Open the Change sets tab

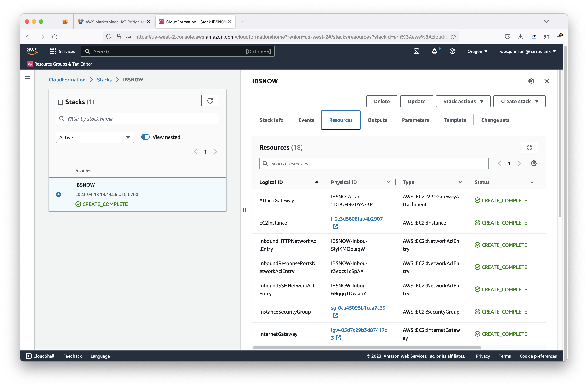tap(495, 120)
